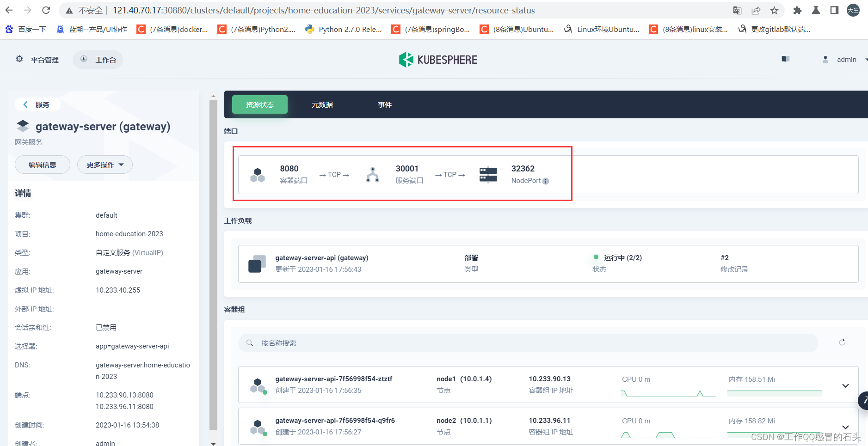Screen dimensions: 868x446
Task: Click the NodePort 32362 server icon
Action: click(488, 175)
